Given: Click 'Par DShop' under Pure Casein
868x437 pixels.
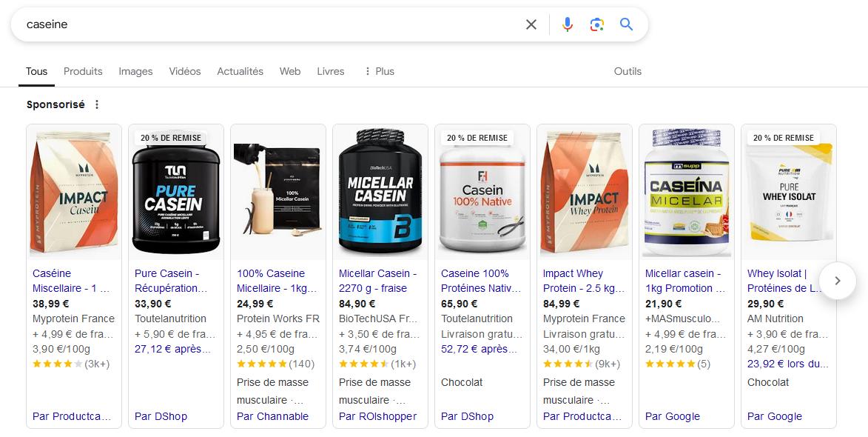Looking at the screenshot, I should 161,416.
